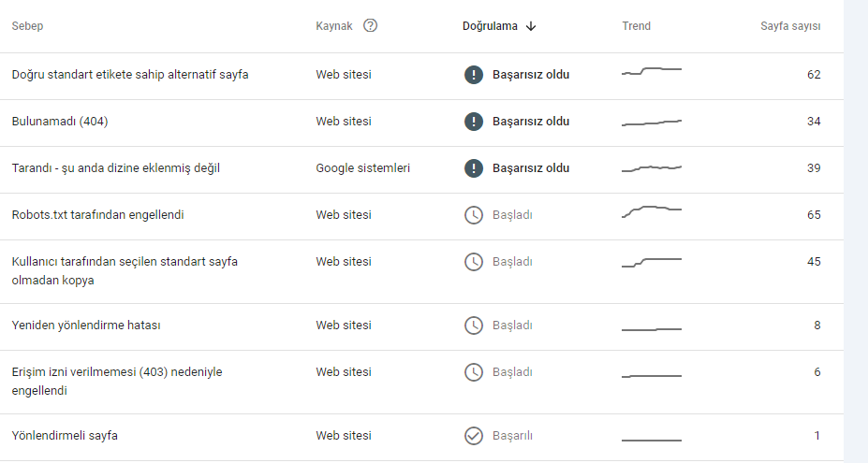
Task: Open Robots.txt tarafından engellendi row
Action: 421,216
